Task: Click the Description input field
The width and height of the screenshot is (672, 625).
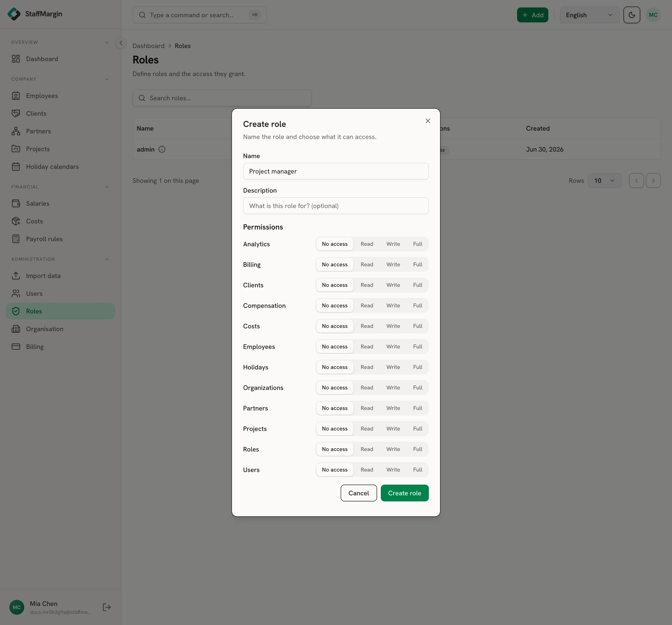Action: pos(336,206)
